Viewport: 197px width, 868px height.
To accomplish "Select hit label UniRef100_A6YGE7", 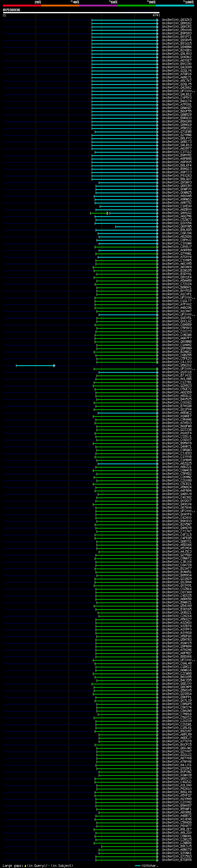I will (177, 61).
